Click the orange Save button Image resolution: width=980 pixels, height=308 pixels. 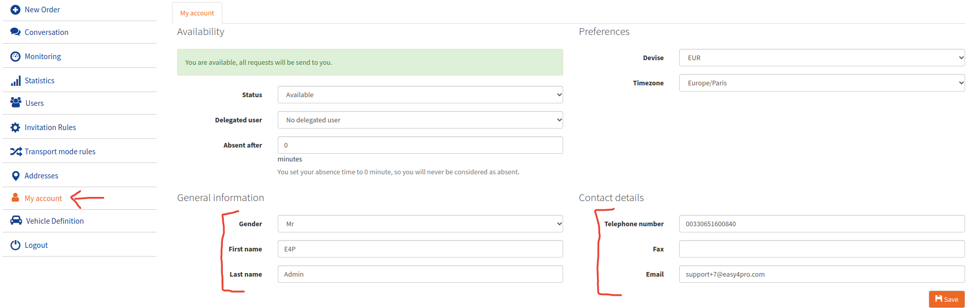pyautogui.click(x=946, y=299)
